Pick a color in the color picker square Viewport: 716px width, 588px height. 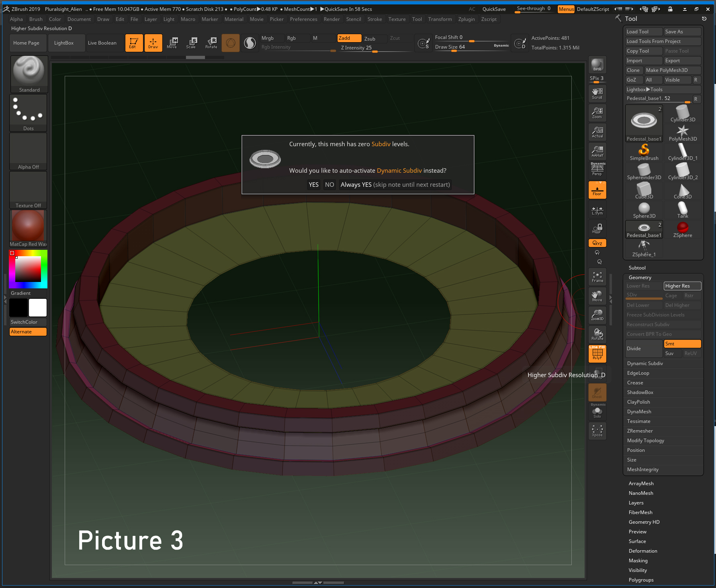pos(28,269)
